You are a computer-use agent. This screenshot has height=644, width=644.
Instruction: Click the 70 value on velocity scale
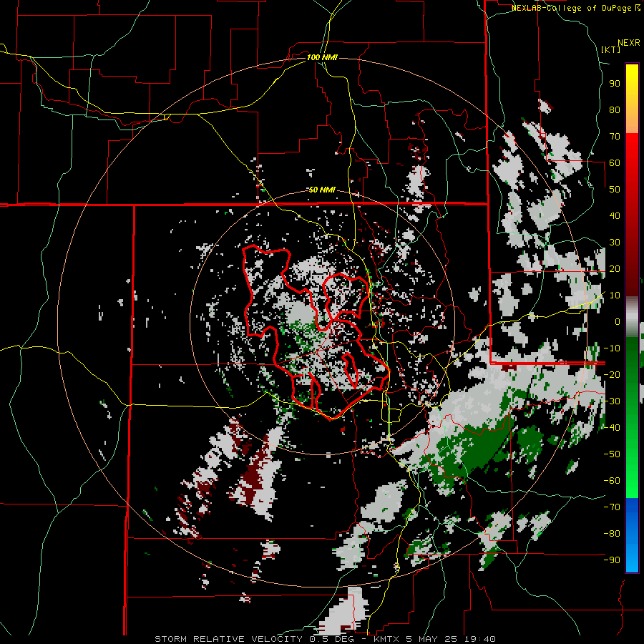tap(615, 137)
